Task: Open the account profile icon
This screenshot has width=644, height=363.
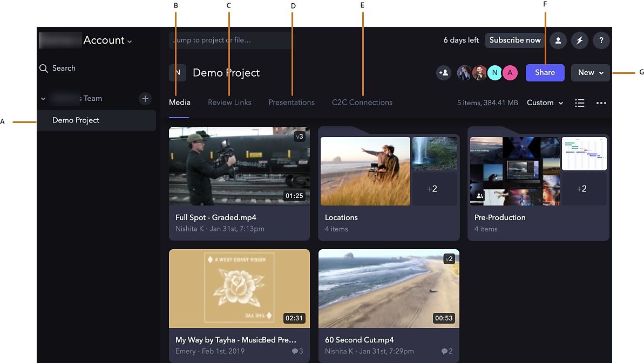Action: pyautogui.click(x=558, y=40)
